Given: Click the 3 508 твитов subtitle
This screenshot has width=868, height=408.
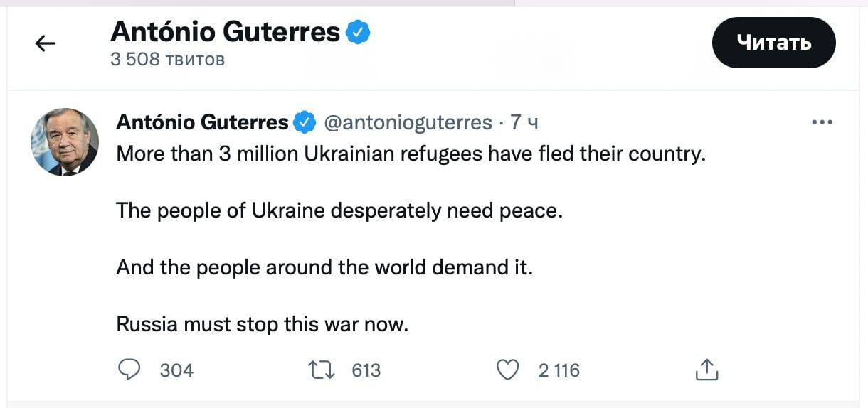Looking at the screenshot, I should pyautogui.click(x=167, y=60).
